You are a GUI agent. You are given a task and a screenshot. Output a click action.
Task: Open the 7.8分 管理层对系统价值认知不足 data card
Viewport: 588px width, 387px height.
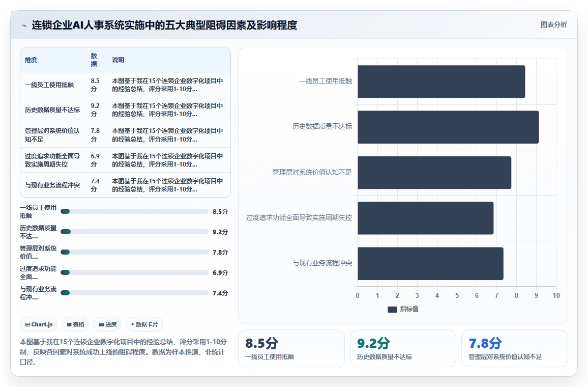[x=515, y=348]
